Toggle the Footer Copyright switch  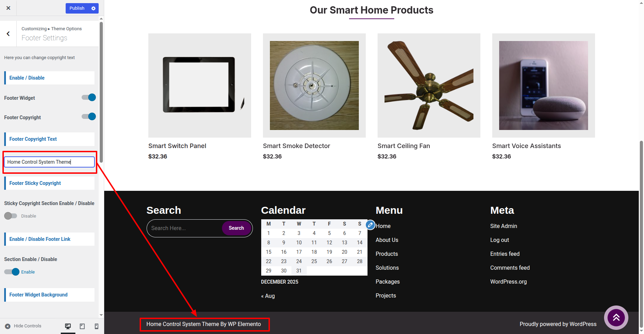tap(89, 117)
